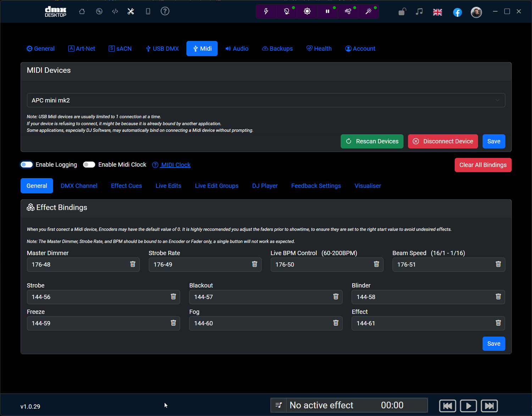Click the strobe lightning bolt icon
Screen dimensions: 532x416
coord(266,11)
